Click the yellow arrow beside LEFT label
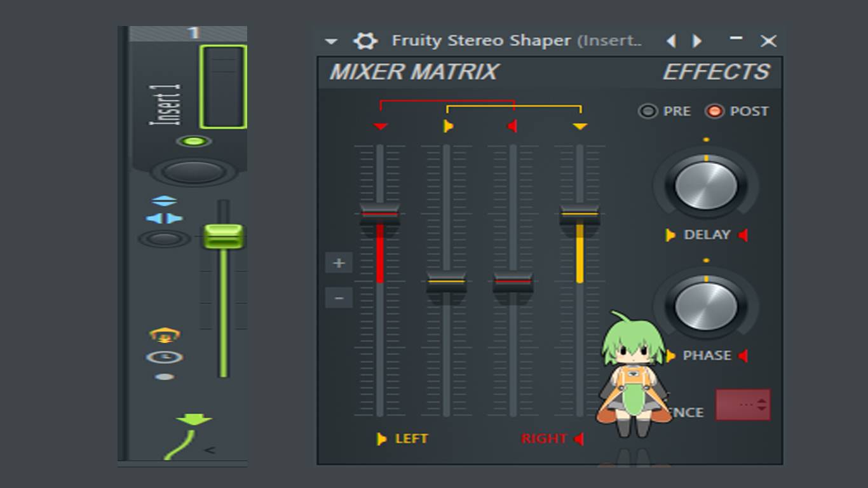The image size is (868, 488). point(381,439)
